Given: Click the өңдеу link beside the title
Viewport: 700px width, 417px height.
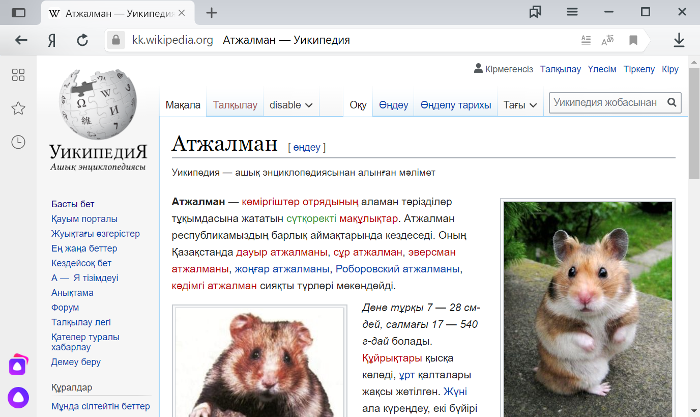Looking at the screenshot, I should coord(307,147).
